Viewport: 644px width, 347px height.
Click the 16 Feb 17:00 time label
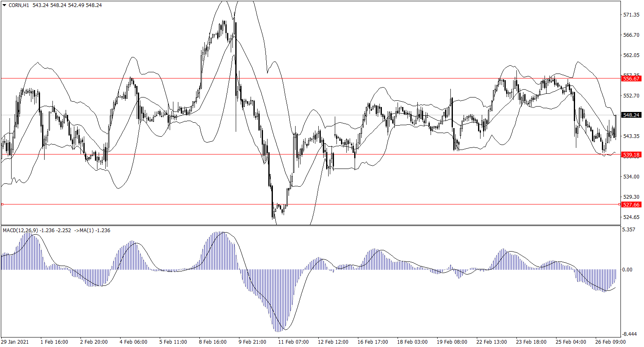click(373, 342)
